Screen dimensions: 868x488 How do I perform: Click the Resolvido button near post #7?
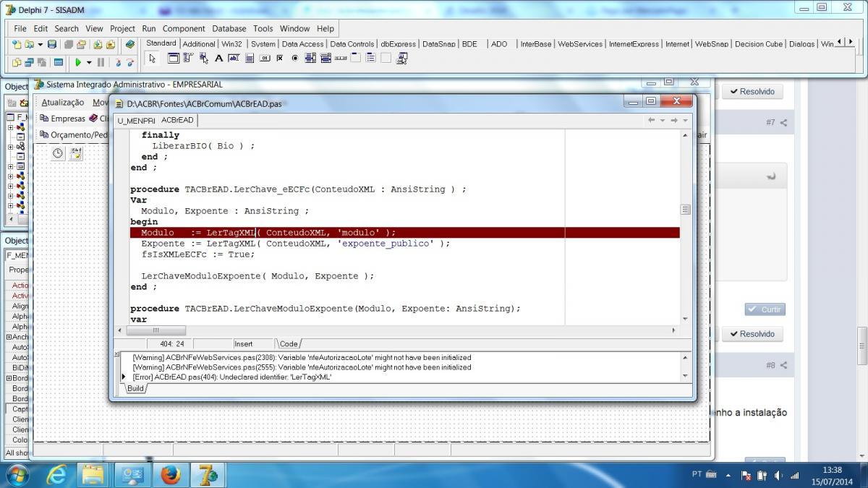[752, 92]
